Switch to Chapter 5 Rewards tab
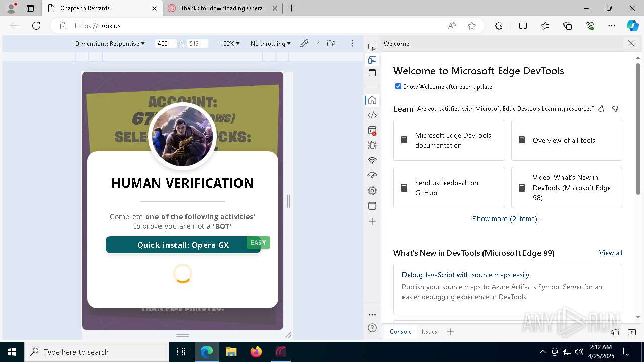 point(102,8)
